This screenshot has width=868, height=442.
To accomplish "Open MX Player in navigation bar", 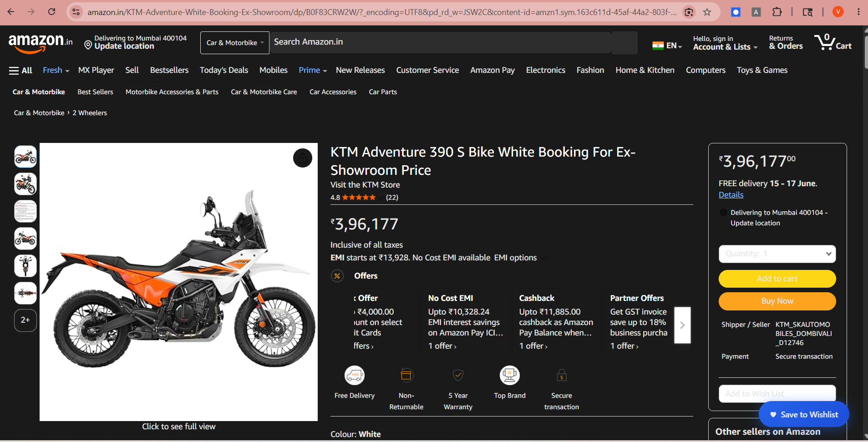I will pyautogui.click(x=96, y=70).
